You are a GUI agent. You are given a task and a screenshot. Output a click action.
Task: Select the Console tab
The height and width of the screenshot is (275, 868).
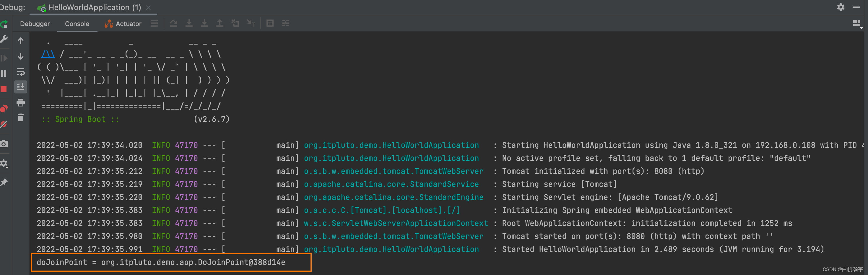(77, 24)
